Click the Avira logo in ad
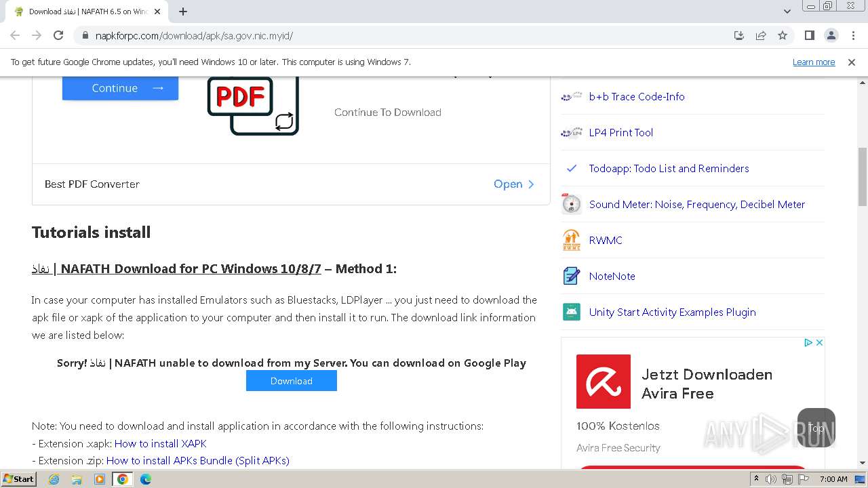The height and width of the screenshot is (488, 868). coord(604,382)
